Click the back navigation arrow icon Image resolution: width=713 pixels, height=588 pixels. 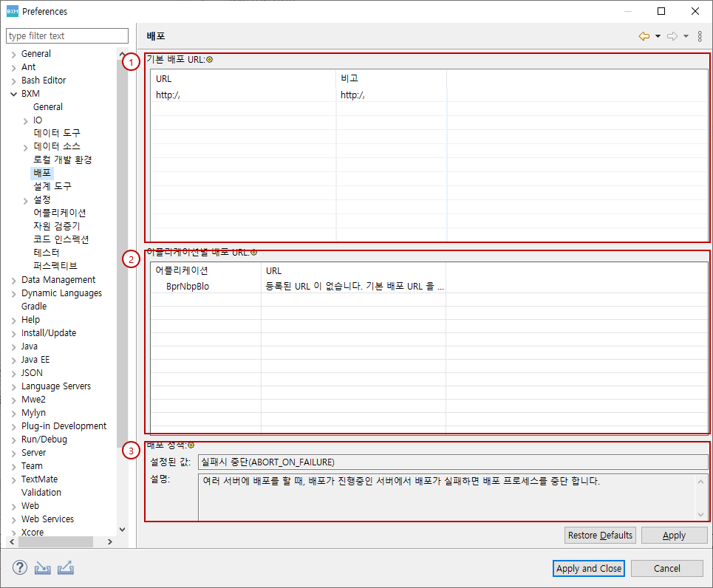point(644,36)
